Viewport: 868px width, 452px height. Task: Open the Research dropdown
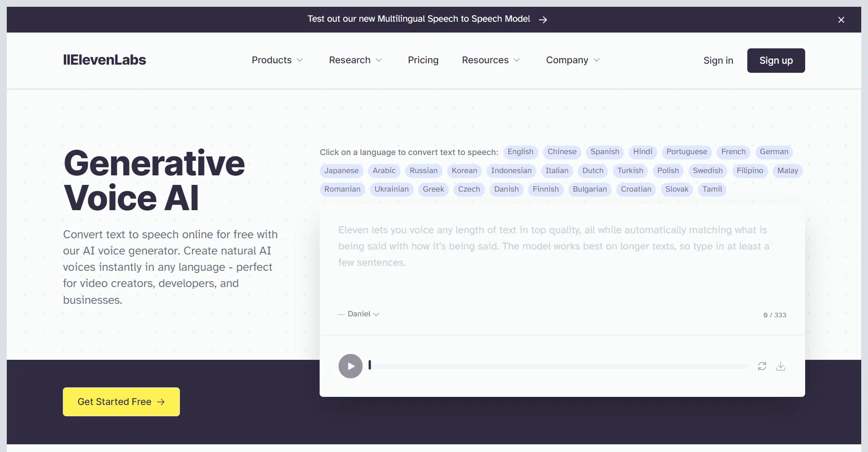pos(355,60)
